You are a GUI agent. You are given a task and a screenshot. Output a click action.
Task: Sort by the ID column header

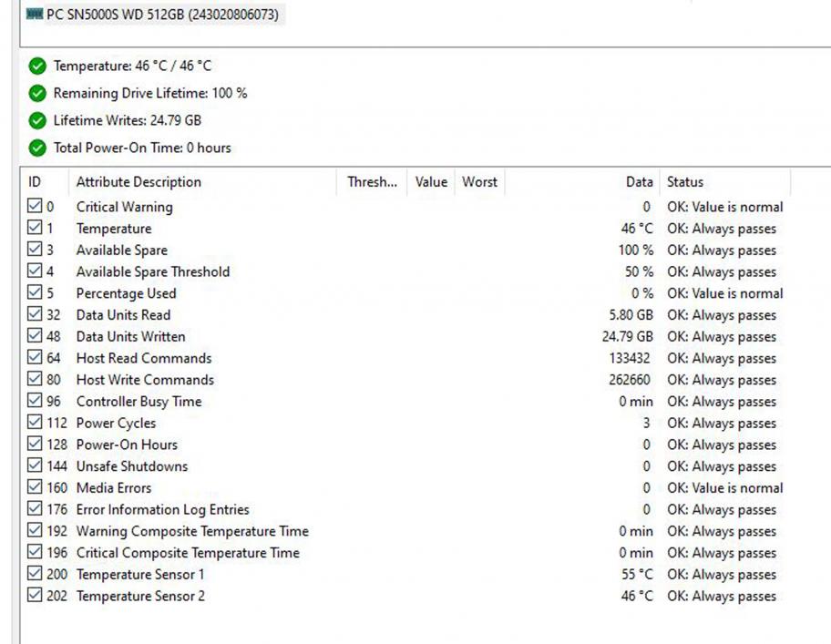pyautogui.click(x=36, y=182)
